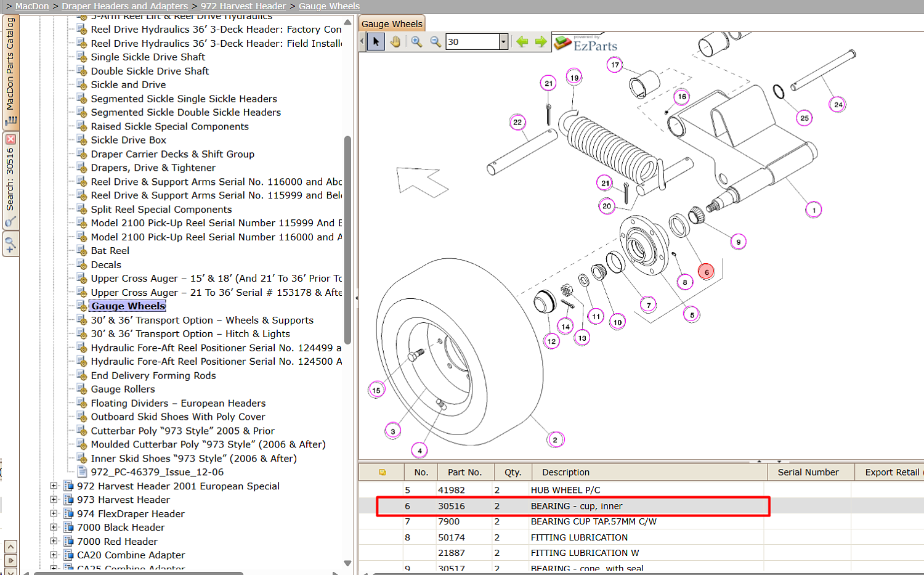Expand the 7000 Black Header node
This screenshot has height=575, width=924.
(x=54, y=528)
